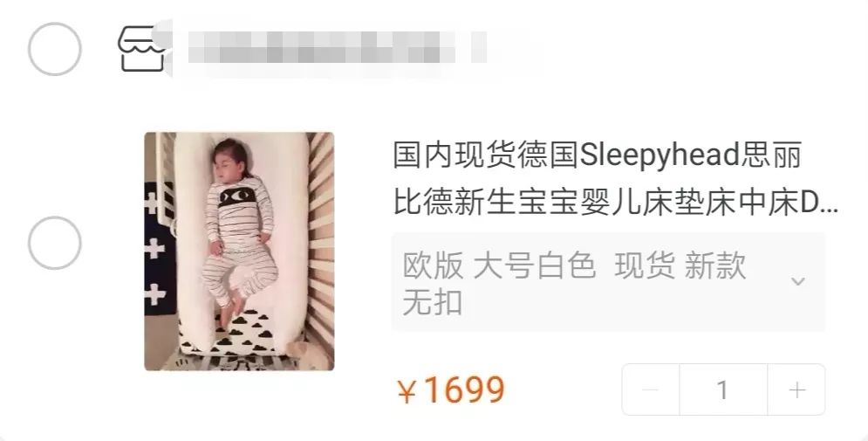Screen dimensions: 868x441
Task: Decrease the quantity with the minus icon
Action: [x=651, y=390]
